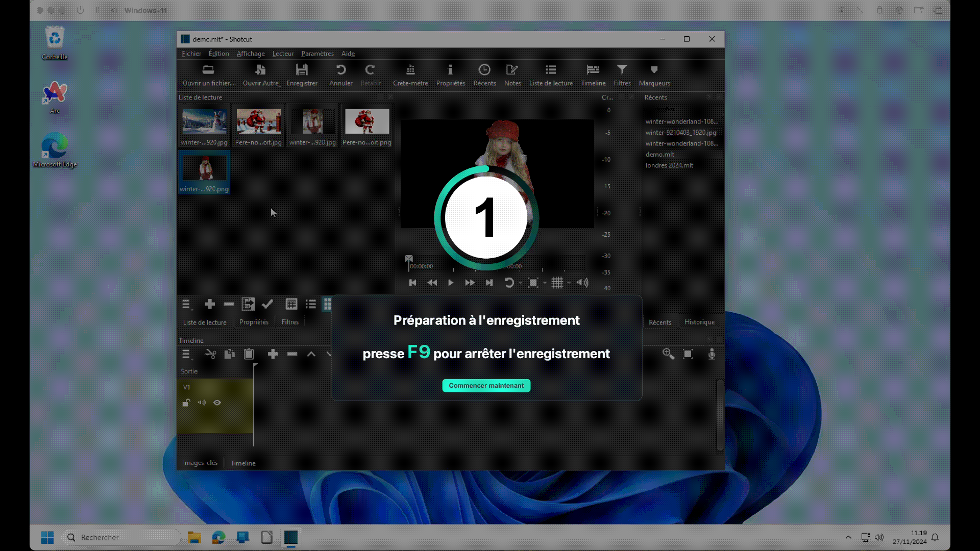Screen dimensions: 980x551
Task: Open the timeline hamburger menu
Action: click(x=187, y=354)
